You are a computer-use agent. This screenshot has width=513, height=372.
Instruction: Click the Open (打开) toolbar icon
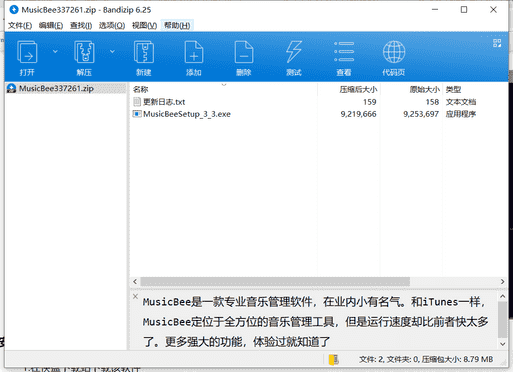[x=27, y=52]
